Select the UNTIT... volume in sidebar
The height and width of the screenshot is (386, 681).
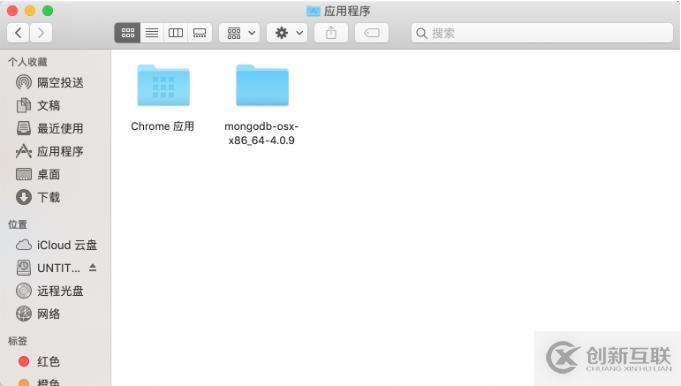click(x=48, y=268)
